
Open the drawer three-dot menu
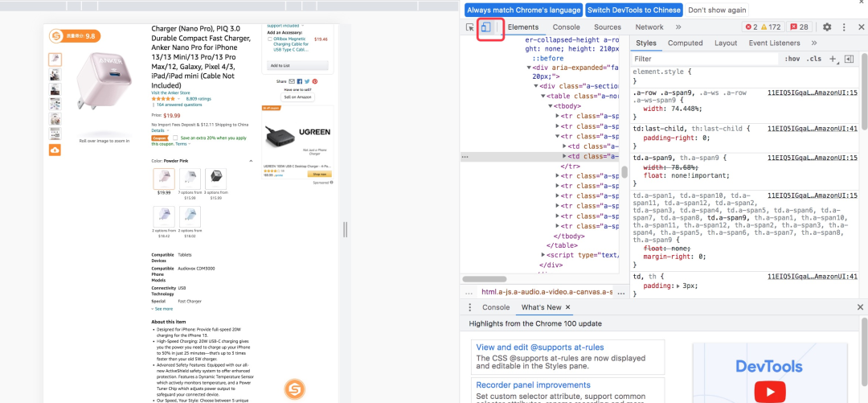tap(470, 307)
